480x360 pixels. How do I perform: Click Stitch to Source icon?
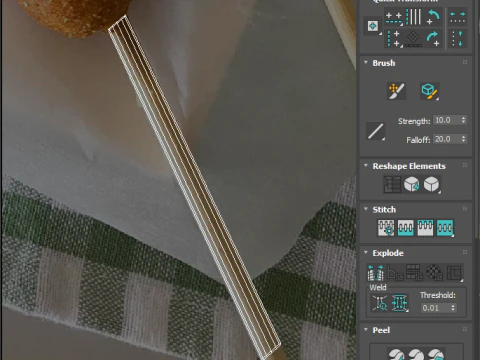click(425, 228)
